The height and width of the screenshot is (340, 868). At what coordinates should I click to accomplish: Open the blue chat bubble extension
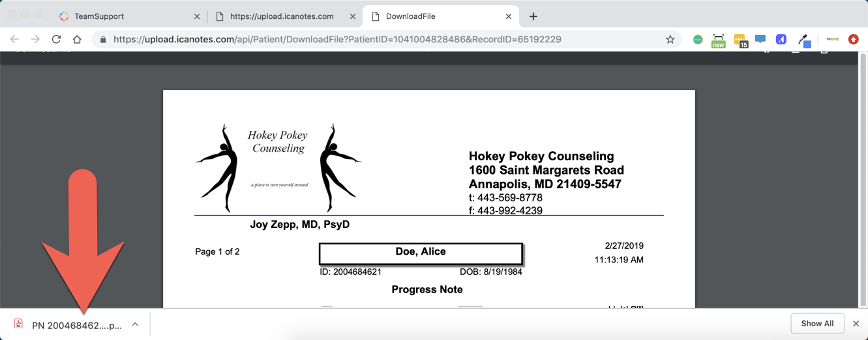click(760, 39)
